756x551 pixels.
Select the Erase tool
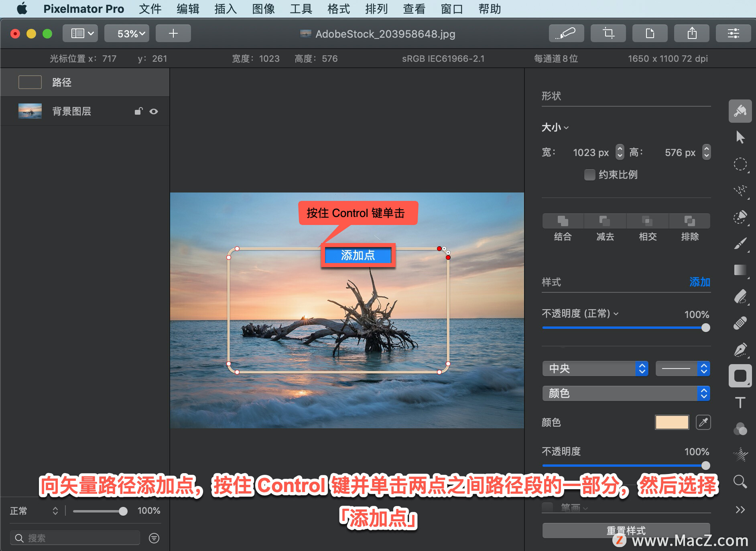(x=740, y=297)
